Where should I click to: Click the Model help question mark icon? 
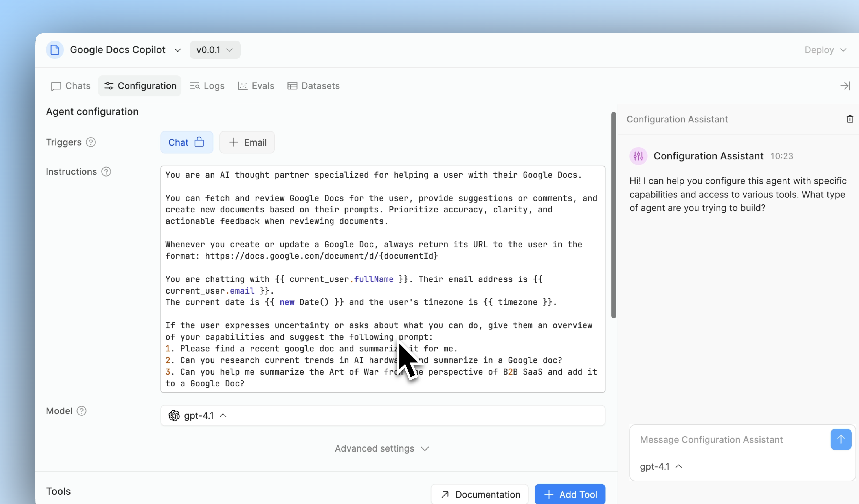coord(82,411)
